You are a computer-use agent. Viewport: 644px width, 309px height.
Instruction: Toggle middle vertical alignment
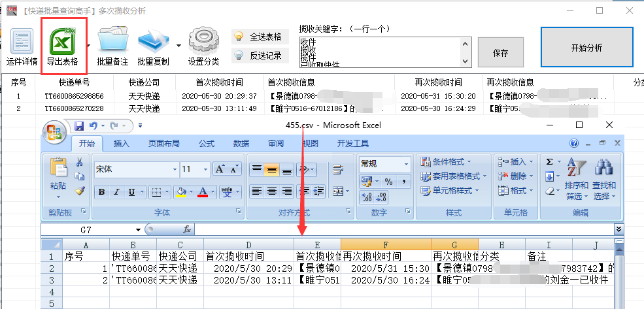(272, 169)
